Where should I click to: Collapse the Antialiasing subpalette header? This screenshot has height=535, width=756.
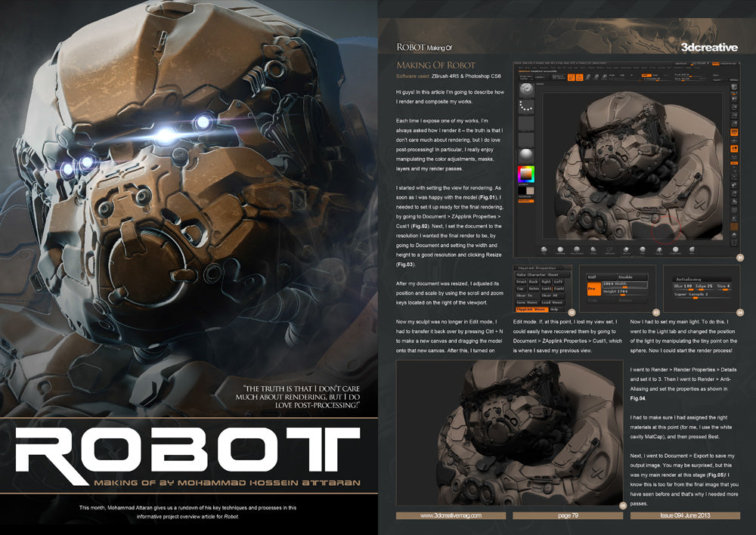click(688, 280)
